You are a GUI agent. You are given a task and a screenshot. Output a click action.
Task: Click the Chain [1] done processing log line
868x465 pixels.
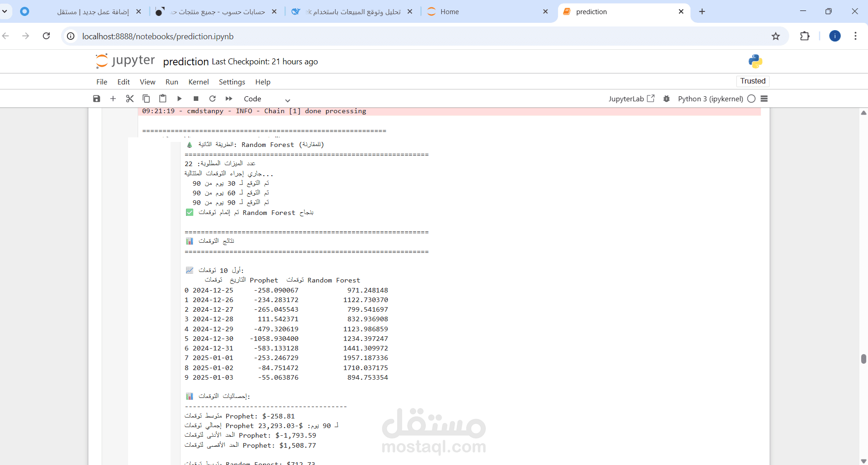click(254, 111)
